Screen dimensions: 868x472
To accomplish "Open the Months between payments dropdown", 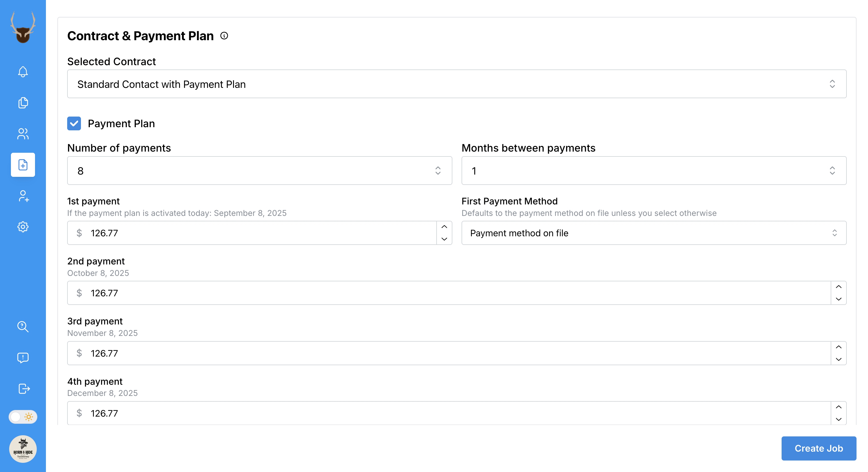I will click(654, 171).
